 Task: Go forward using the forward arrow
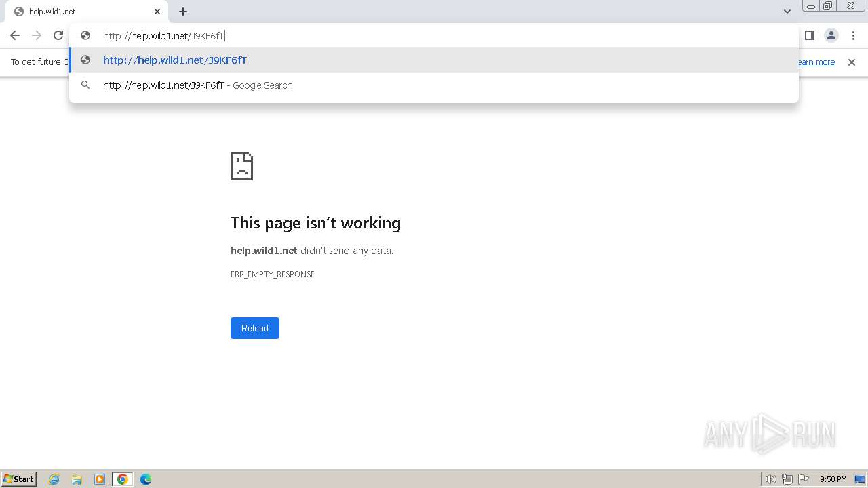pos(37,35)
